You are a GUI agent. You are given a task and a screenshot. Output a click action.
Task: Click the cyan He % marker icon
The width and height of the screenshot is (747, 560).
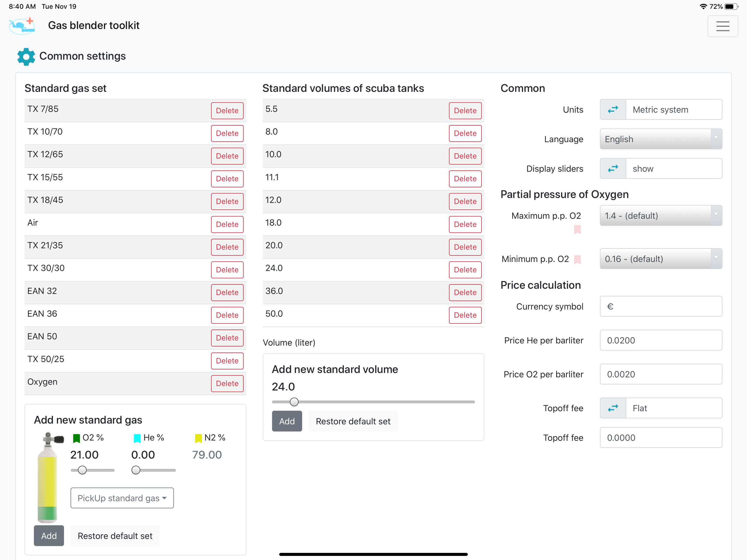137,438
